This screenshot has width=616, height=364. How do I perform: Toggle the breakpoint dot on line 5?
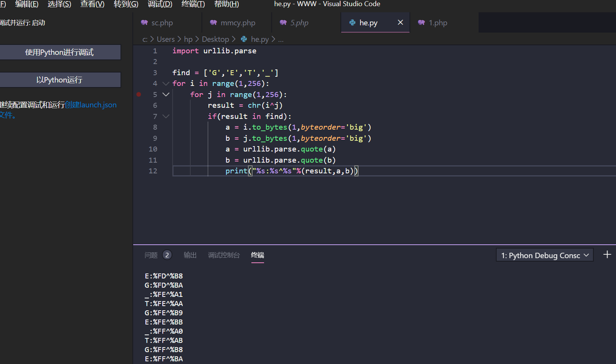coord(139,94)
